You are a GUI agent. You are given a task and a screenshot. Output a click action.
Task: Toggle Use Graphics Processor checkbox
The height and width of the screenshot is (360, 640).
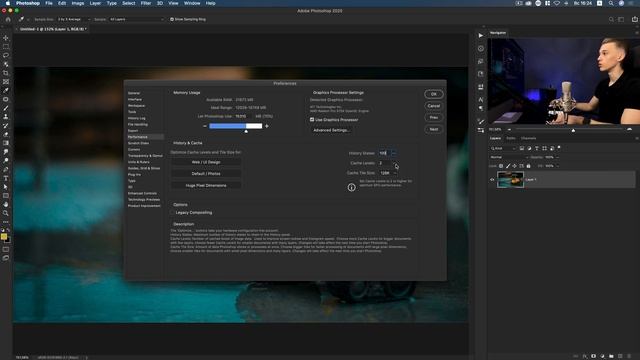(312, 120)
